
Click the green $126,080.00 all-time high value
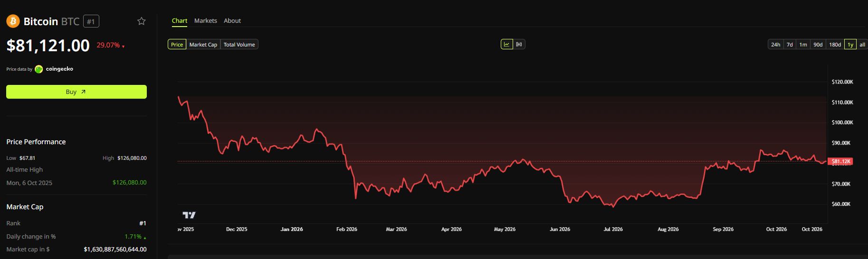[x=130, y=182]
